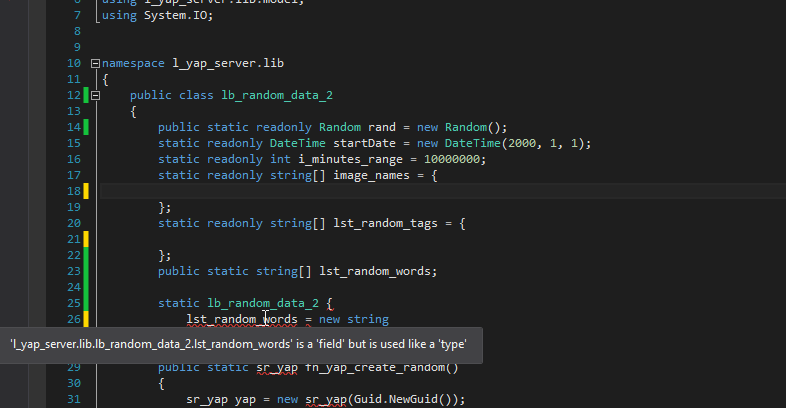Click line number 18 in the gutter
Screen dimensions: 786x408
click(74, 191)
